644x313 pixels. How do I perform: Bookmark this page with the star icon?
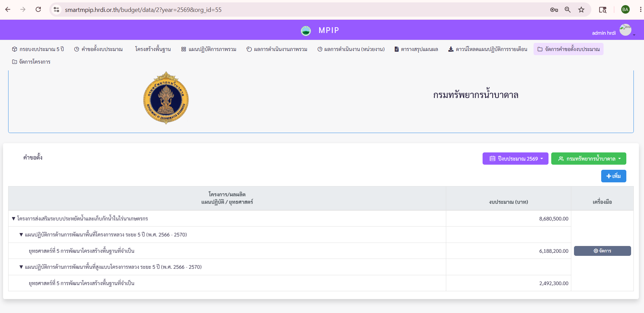point(581,10)
